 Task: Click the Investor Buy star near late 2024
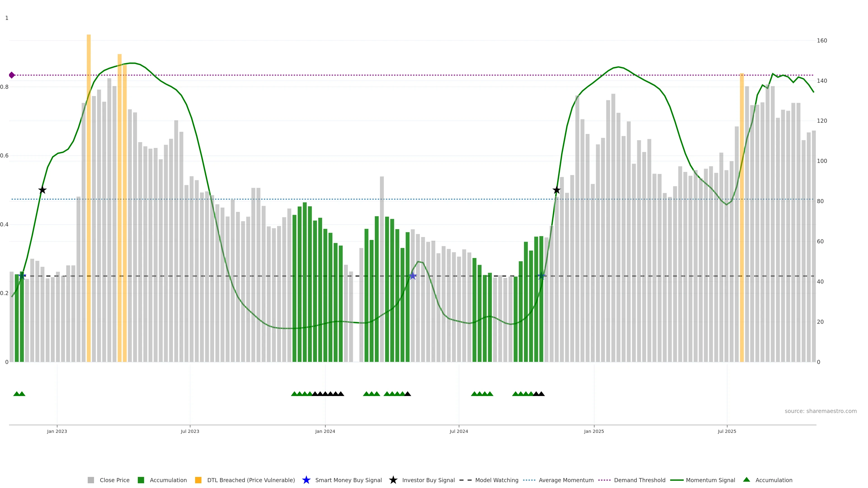click(x=556, y=190)
